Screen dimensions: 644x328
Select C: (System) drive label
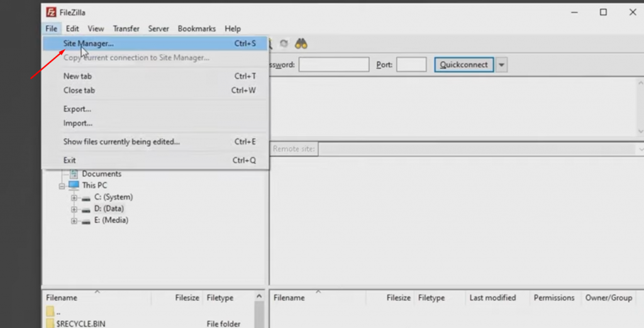[x=113, y=197]
